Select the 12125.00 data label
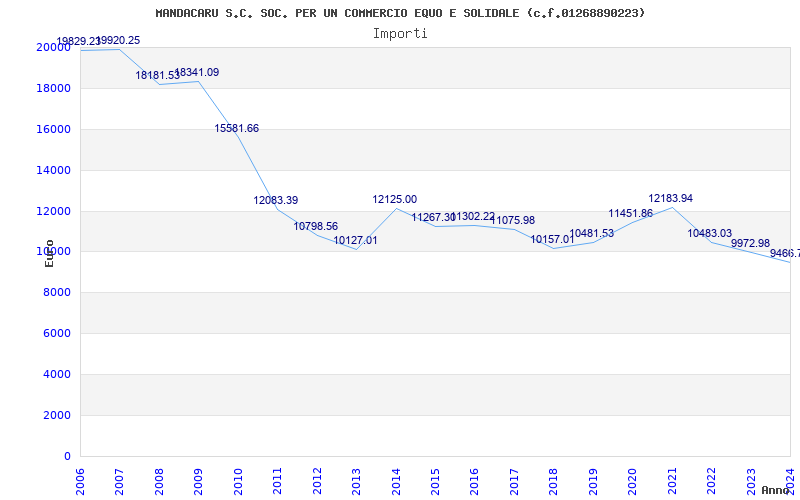The height and width of the screenshot is (500, 800). tap(395, 199)
